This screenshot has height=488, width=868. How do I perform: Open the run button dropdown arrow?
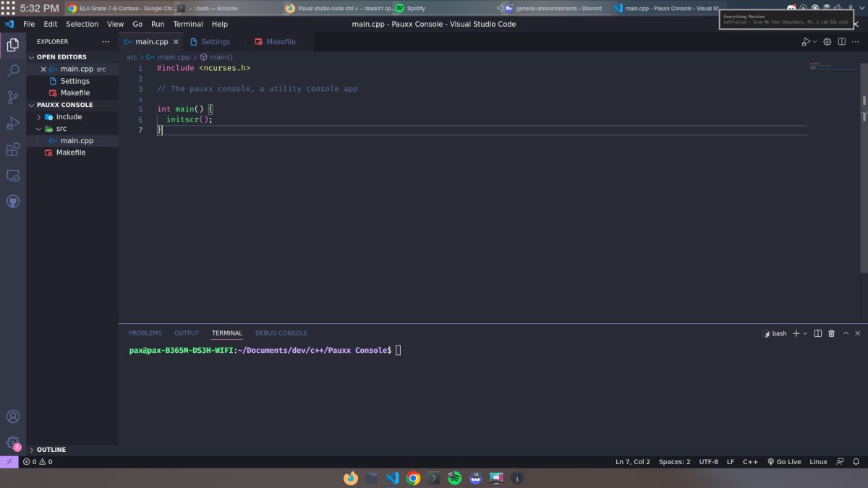click(815, 42)
